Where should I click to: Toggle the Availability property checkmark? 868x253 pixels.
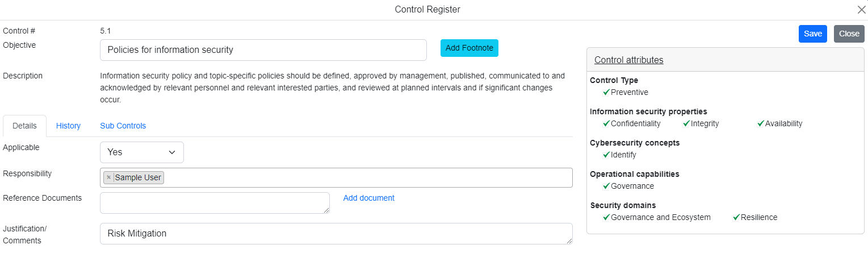point(761,123)
